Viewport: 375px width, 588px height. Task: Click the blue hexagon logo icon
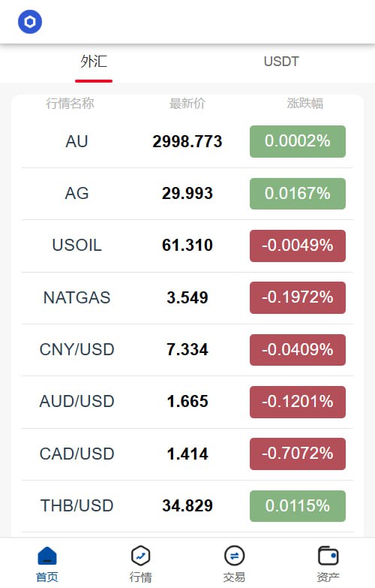coord(30,22)
